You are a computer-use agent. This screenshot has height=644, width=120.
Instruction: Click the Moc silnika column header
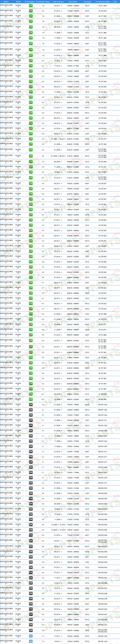73,2
